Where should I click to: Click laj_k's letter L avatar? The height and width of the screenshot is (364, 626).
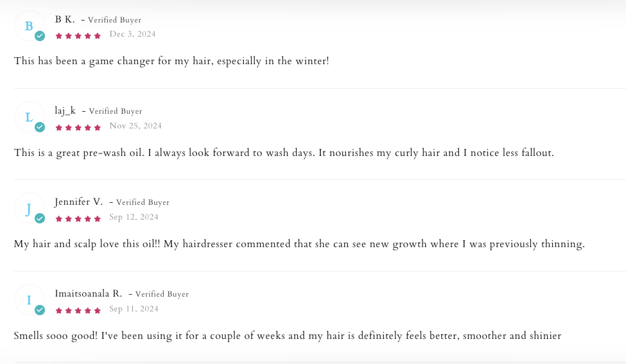click(28, 117)
